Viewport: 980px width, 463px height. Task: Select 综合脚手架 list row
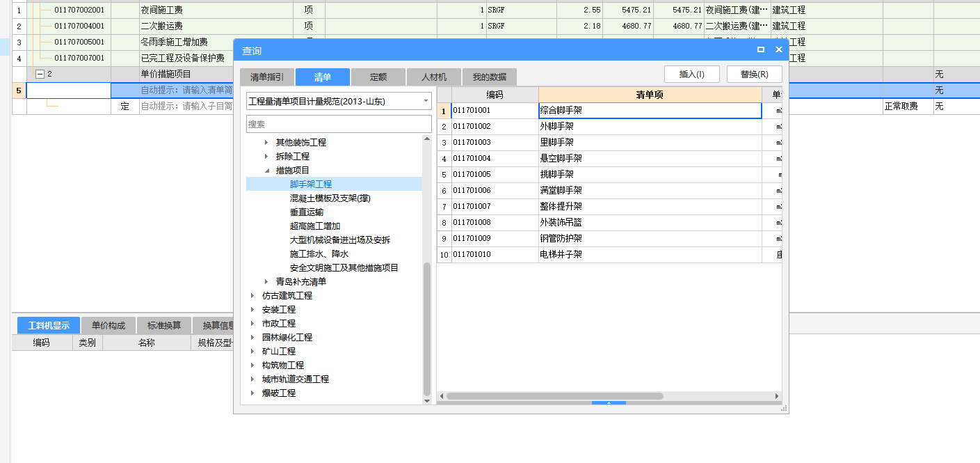pyautogui.click(x=609, y=111)
